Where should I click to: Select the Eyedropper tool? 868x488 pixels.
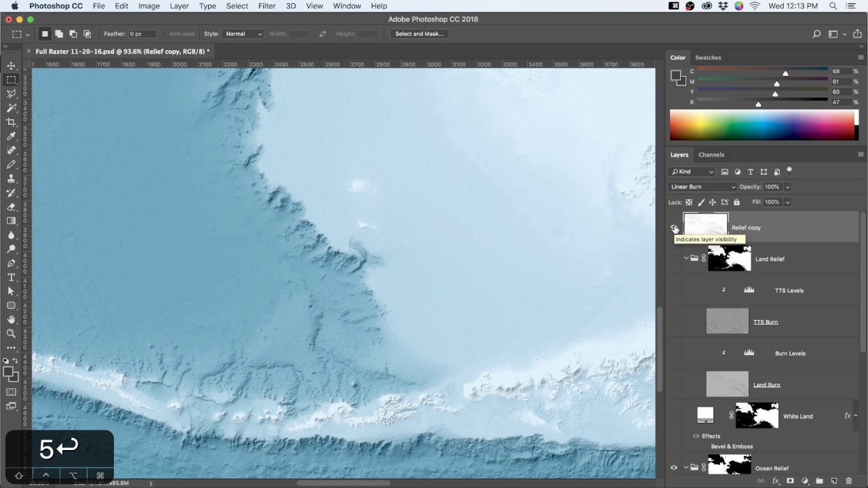pyautogui.click(x=11, y=136)
